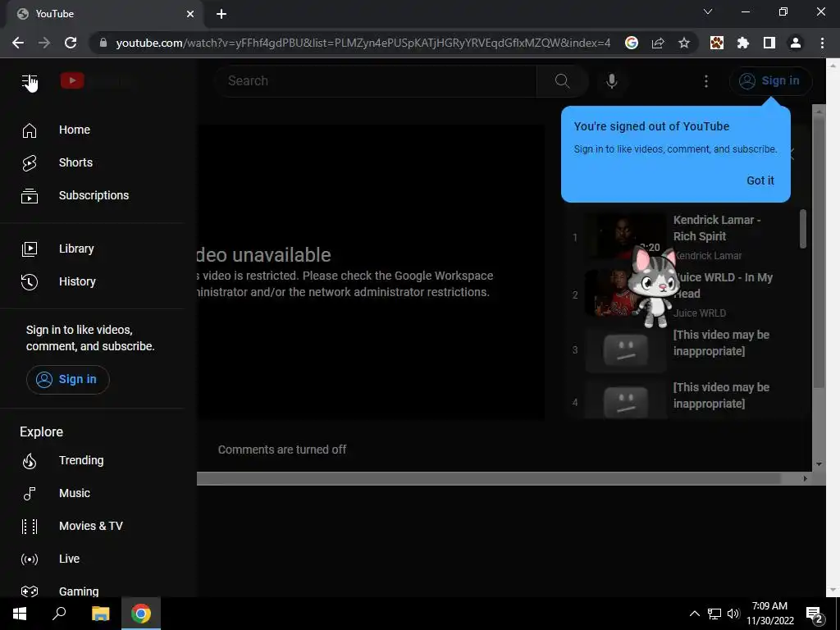
Task: Open the network tray icon
Action: coord(714,614)
